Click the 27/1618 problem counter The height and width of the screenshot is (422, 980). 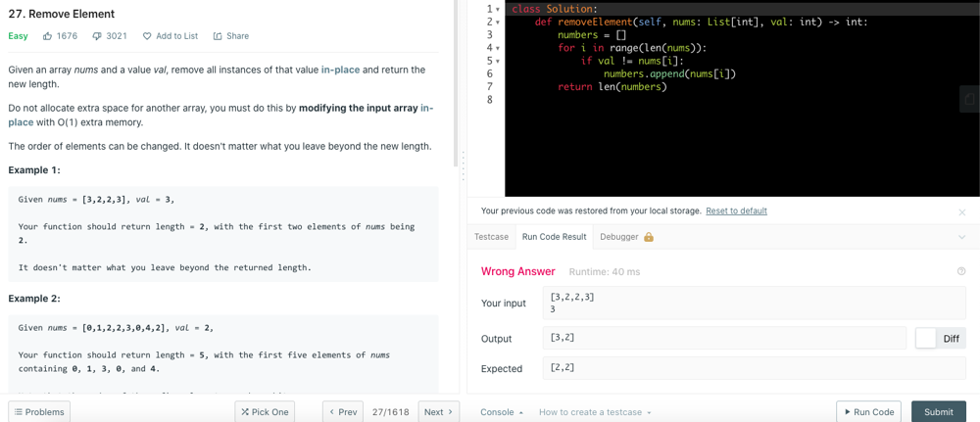pyautogui.click(x=390, y=412)
